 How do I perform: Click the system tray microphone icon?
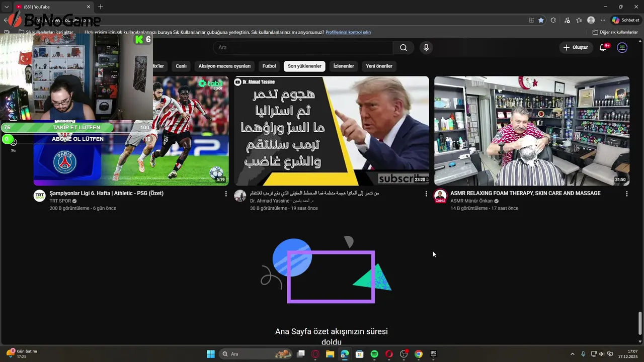click(583, 354)
